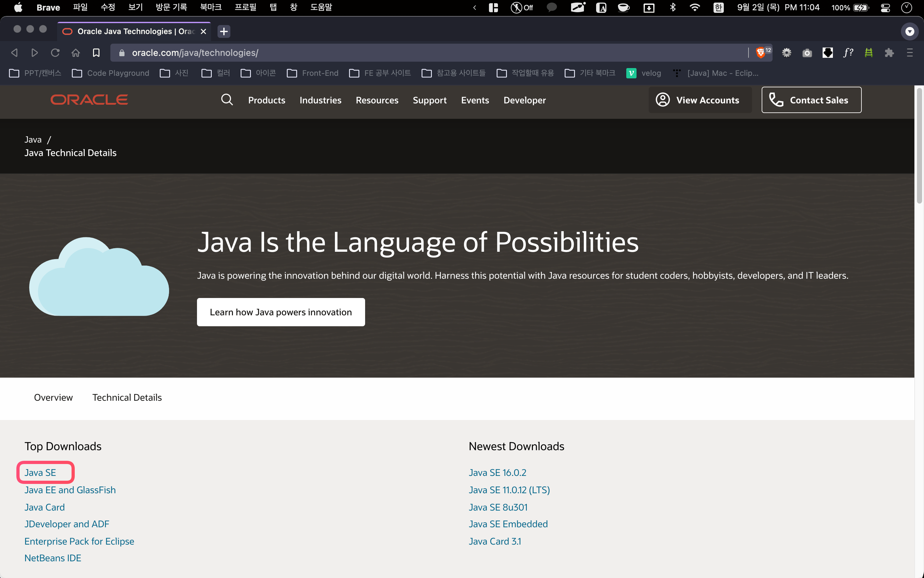Close the Oracle Java Technologies tab
This screenshot has height=578, width=924.
(x=203, y=31)
